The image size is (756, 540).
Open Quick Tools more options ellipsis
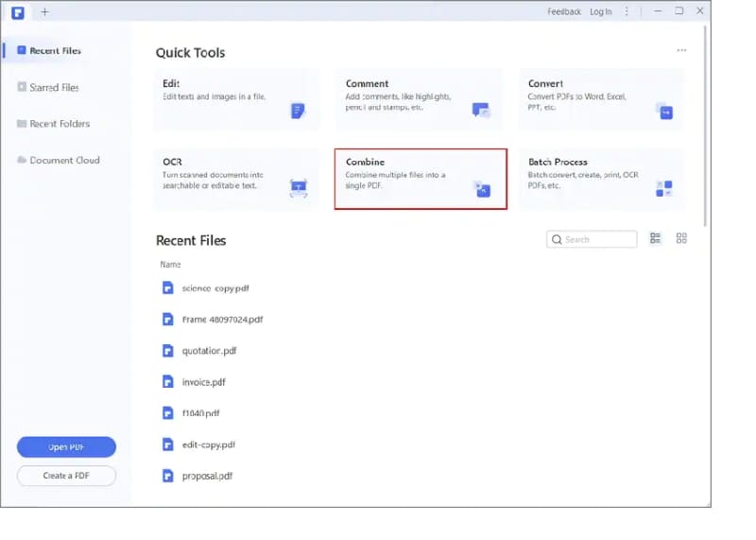[x=681, y=50]
